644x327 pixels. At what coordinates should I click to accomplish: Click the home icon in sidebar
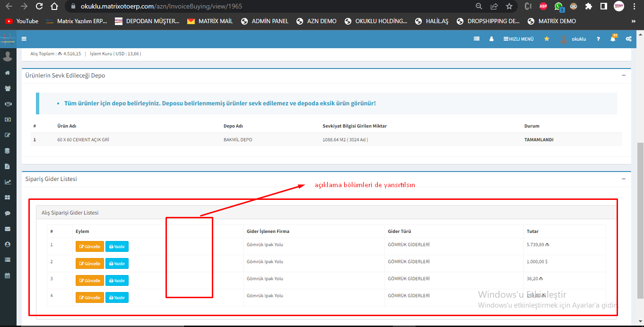(x=7, y=73)
